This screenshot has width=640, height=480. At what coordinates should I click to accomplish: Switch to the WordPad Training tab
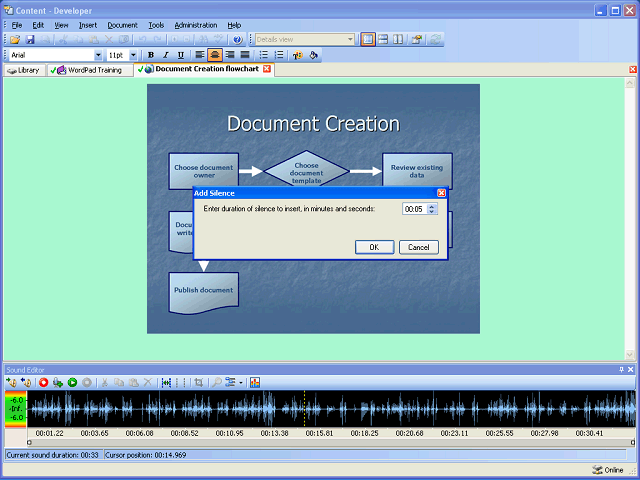(90, 70)
